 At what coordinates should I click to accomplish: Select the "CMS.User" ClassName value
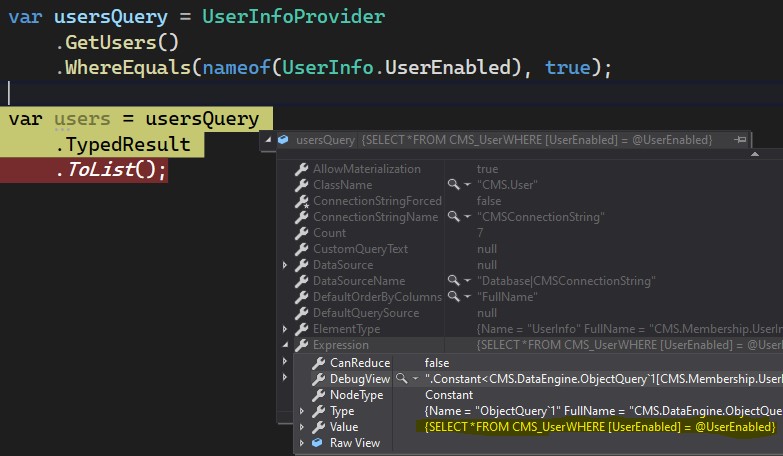[507, 185]
